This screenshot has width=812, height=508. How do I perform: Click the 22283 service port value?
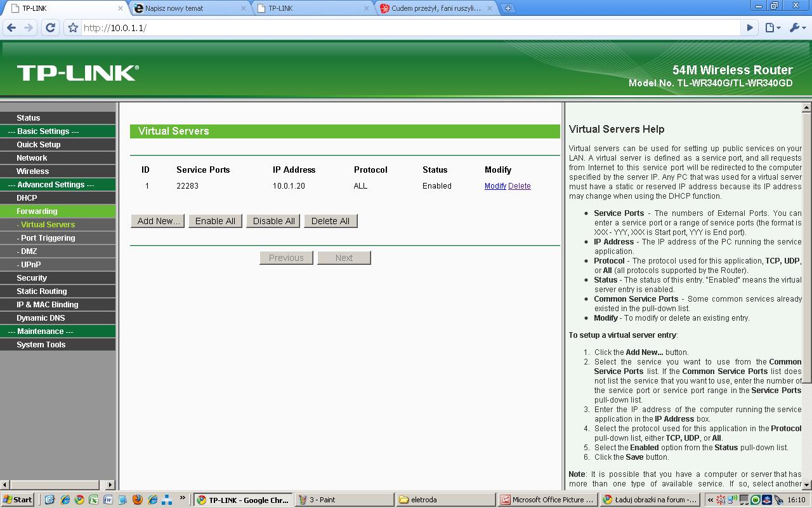click(x=187, y=186)
